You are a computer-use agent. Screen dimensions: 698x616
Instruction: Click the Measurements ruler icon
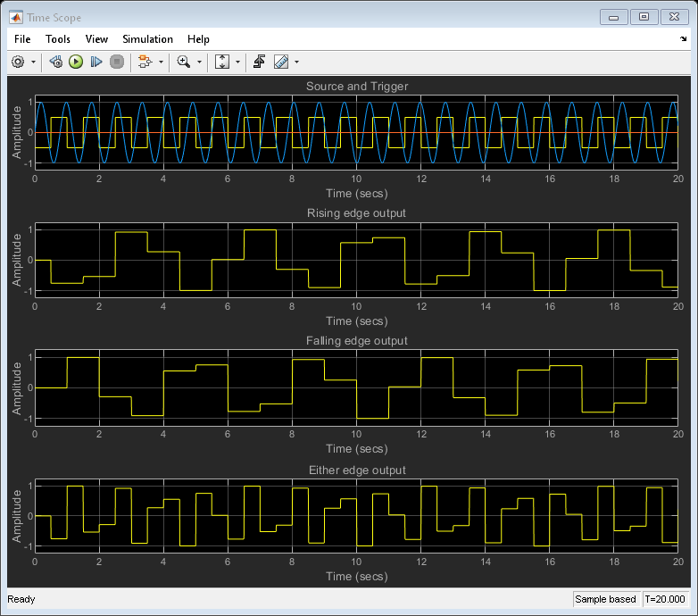pyautogui.click(x=281, y=62)
